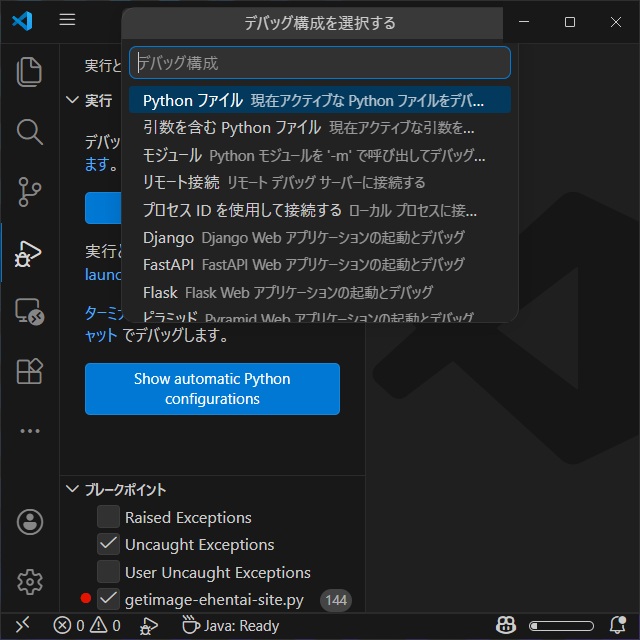Screen dimensions: 640x640
Task: Open the Accounts icon in activity bar
Action: (x=30, y=521)
